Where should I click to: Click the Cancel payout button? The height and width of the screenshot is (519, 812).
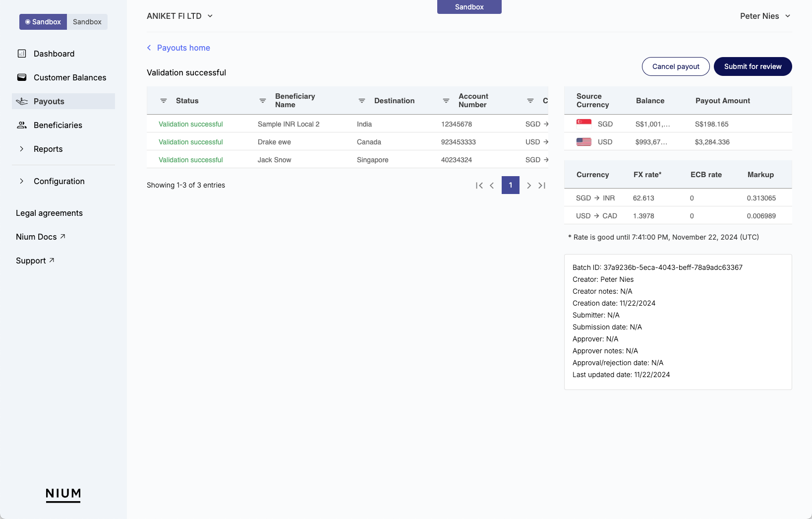[x=676, y=66]
